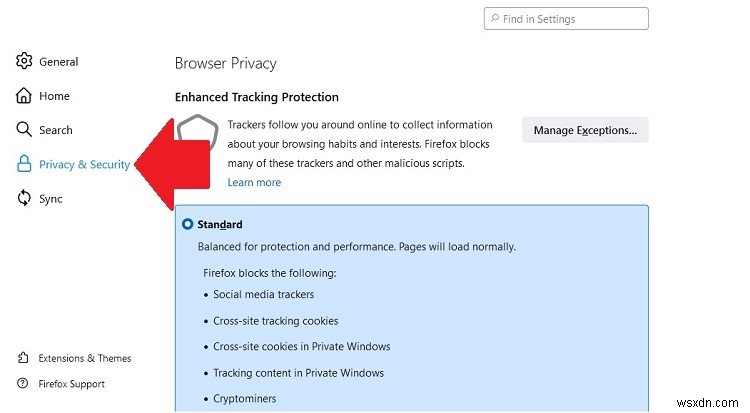750x413 pixels.
Task: Focus the Find in Settings field
Action: [x=566, y=19]
